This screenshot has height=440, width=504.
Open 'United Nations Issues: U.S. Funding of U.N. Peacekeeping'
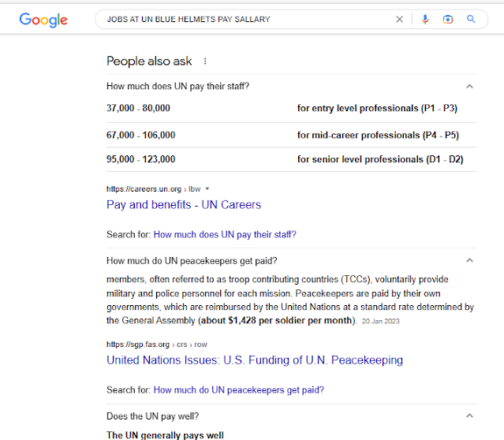[x=255, y=360]
